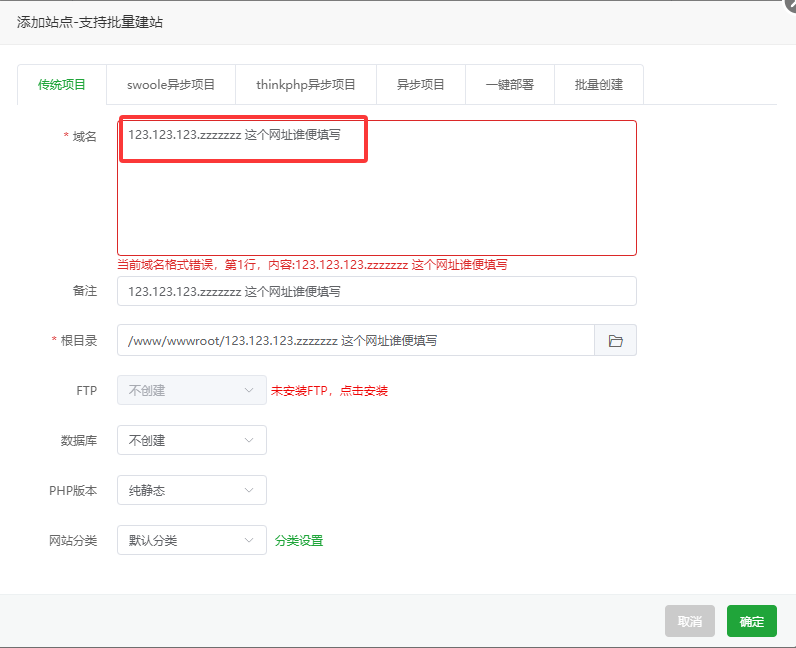Image resolution: width=796 pixels, height=648 pixels.
Task: Switch to the 传统项目 tab
Action: click(61, 85)
